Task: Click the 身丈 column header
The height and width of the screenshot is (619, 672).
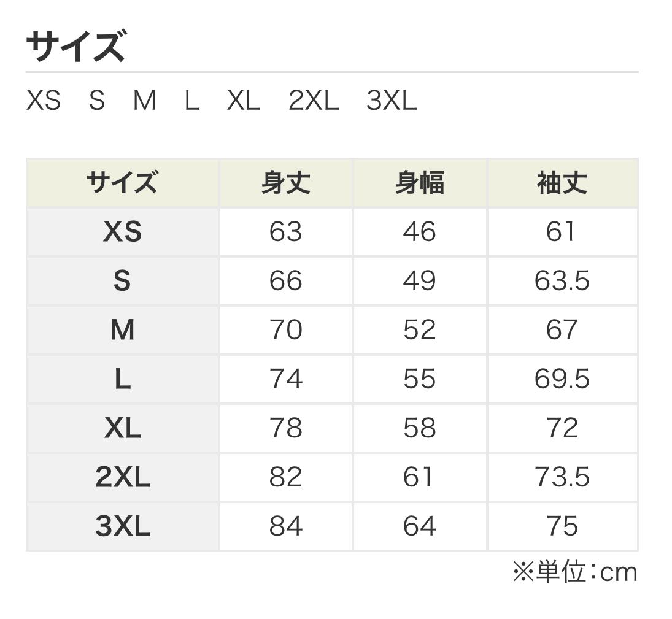Action: [x=285, y=183]
